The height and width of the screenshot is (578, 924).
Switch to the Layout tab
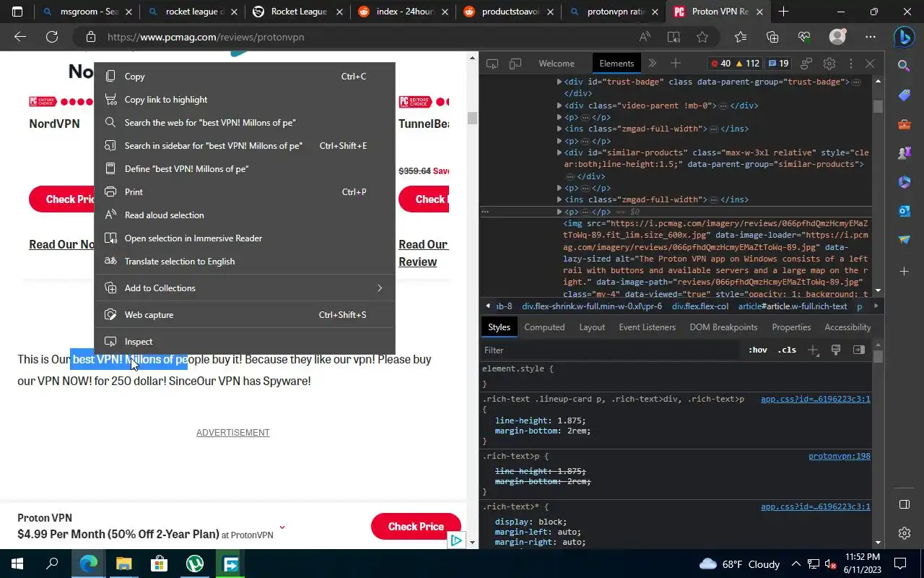click(x=592, y=327)
